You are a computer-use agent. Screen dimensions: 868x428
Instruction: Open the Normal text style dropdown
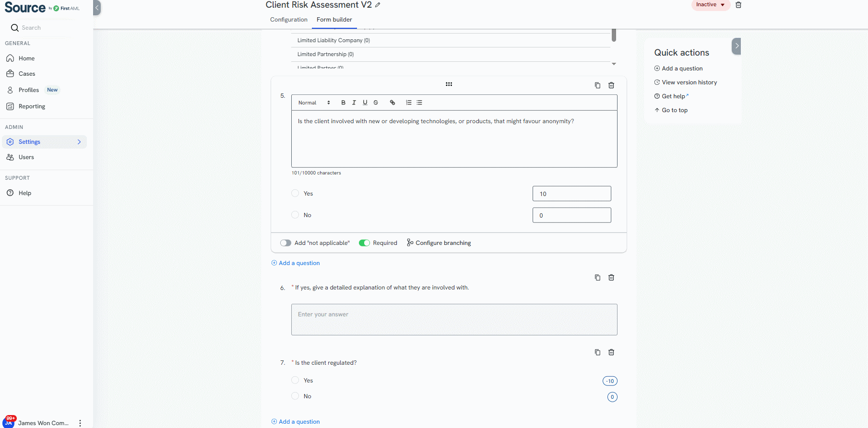pyautogui.click(x=314, y=103)
